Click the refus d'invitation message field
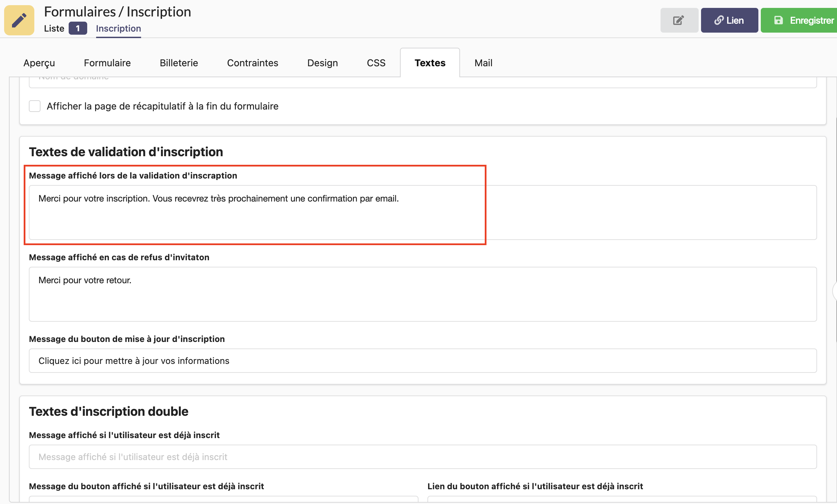The width and height of the screenshot is (837, 504). [422, 294]
